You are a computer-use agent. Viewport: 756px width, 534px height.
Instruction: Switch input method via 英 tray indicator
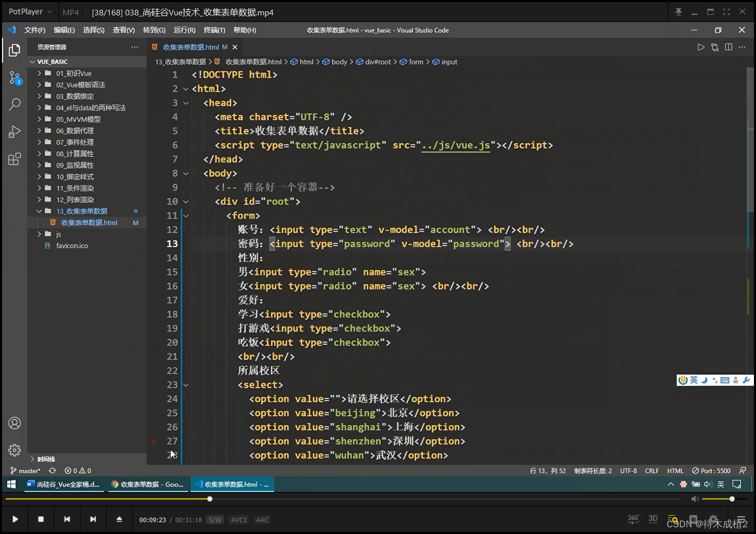(x=721, y=484)
